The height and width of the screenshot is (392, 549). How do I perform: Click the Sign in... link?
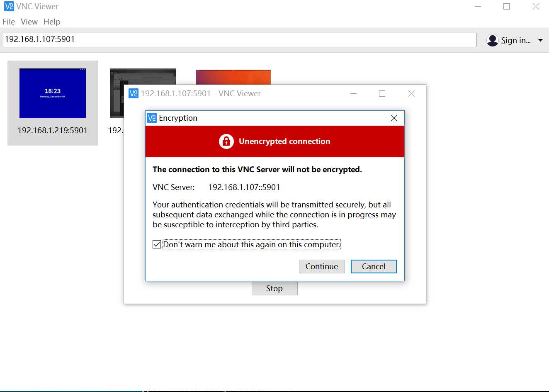[x=516, y=40]
